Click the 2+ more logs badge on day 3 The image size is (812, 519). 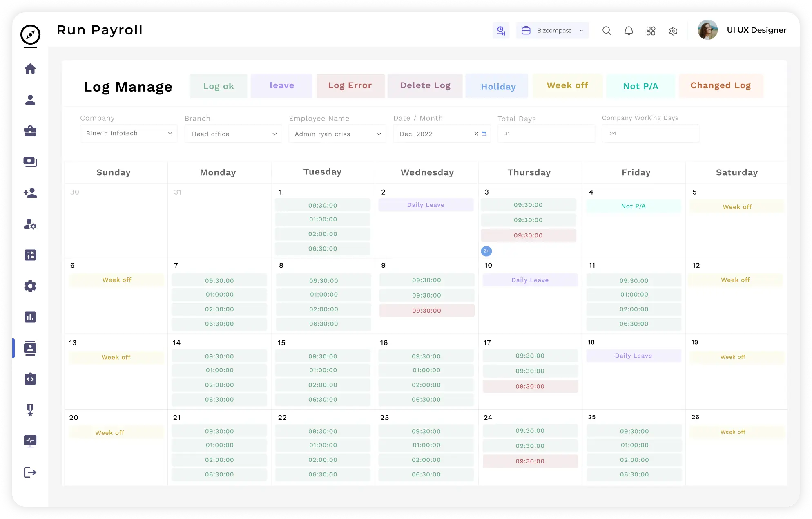point(486,251)
